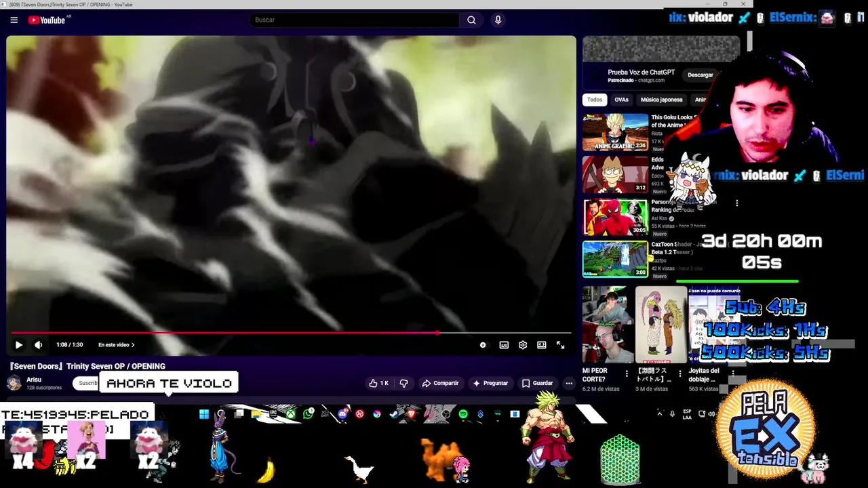Screen dimensions: 868x488
Task: Open Epic Games Launcher on the taskbar
Action: [x=273, y=414]
